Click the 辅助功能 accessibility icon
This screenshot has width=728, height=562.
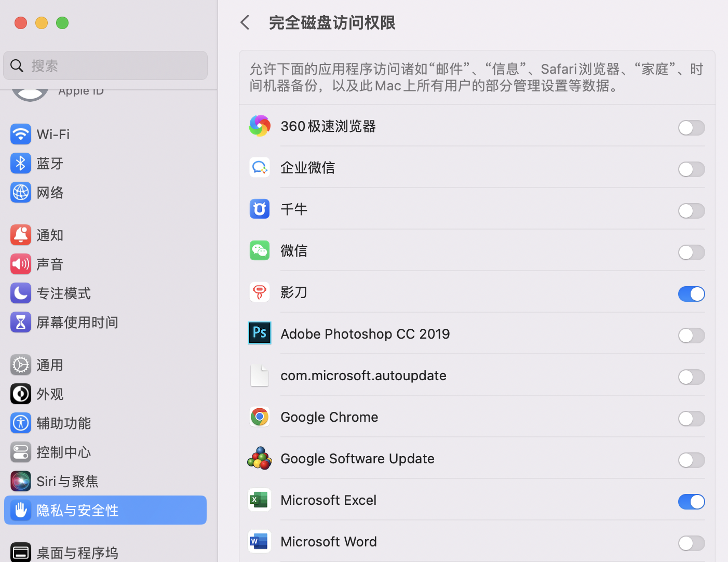pyautogui.click(x=21, y=423)
